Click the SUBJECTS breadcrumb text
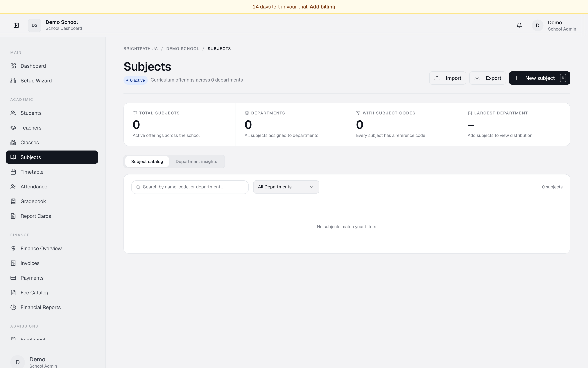588x368 pixels. [x=219, y=49]
